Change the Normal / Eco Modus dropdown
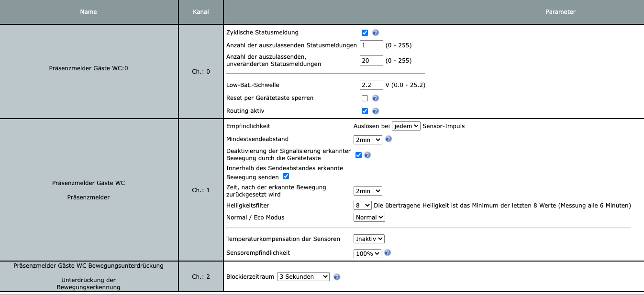 pos(369,218)
